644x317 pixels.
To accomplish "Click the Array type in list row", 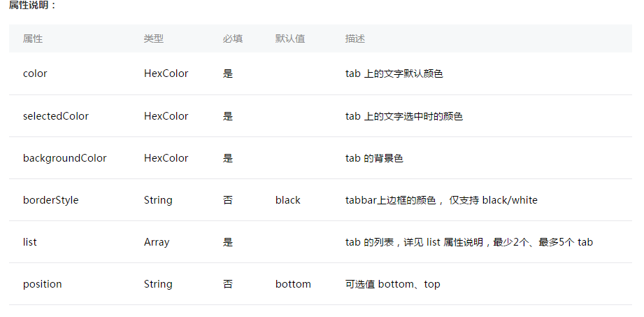I will [x=157, y=242].
